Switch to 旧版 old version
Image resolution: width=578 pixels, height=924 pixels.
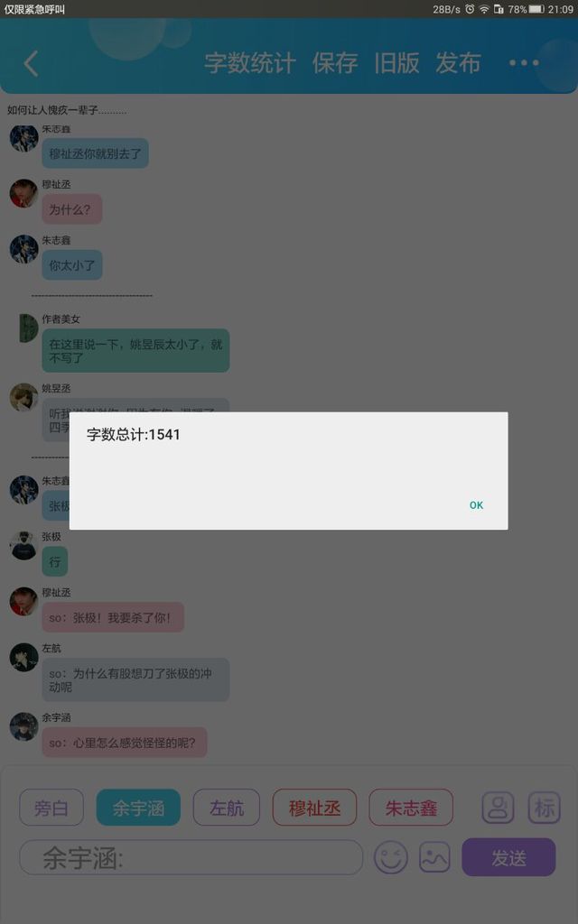pyautogui.click(x=396, y=63)
